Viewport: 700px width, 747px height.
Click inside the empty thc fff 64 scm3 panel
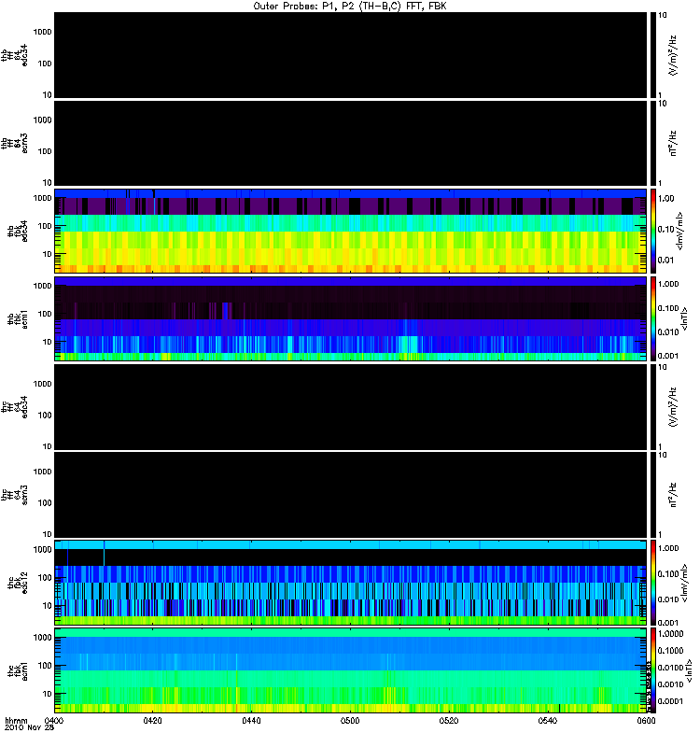pos(351,495)
